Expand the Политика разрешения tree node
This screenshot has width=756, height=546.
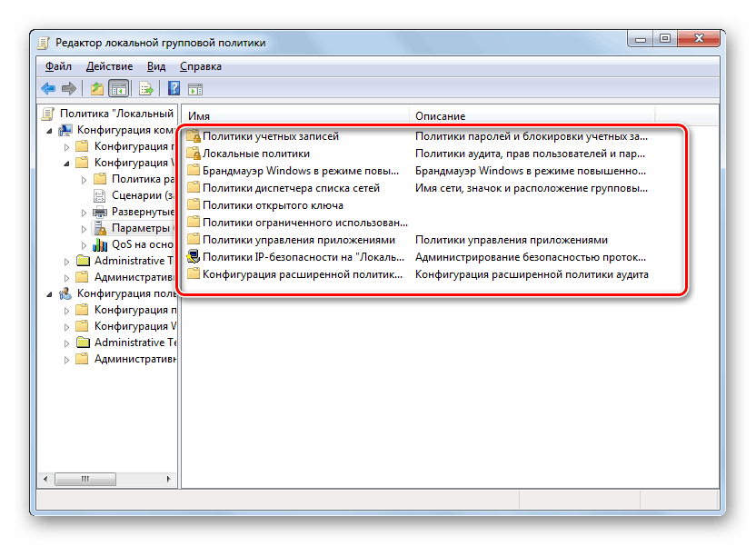84,180
